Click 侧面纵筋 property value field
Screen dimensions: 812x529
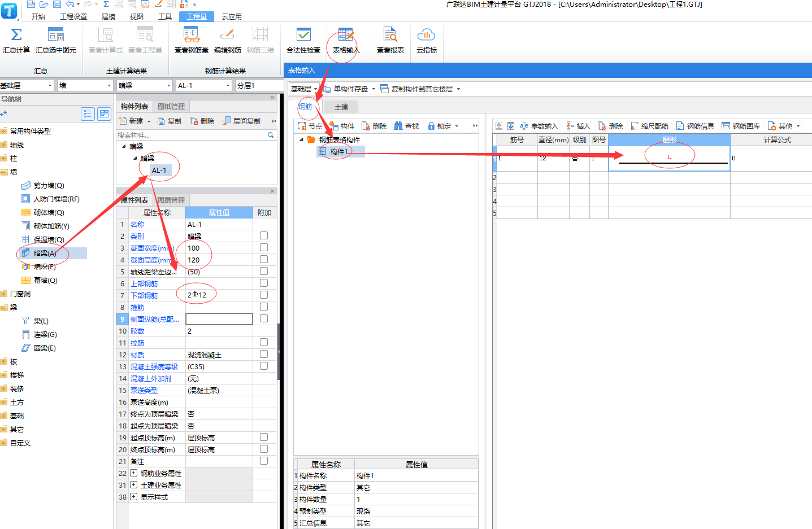point(219,319)
